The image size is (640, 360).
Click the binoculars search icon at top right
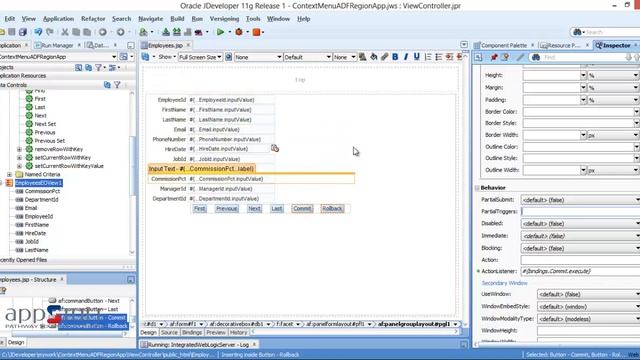[577, 32]
